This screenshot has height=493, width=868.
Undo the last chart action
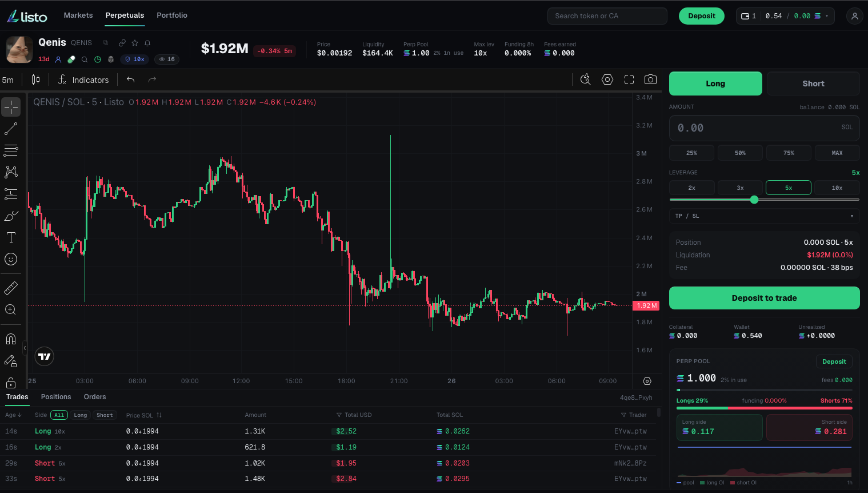point(130,79)
